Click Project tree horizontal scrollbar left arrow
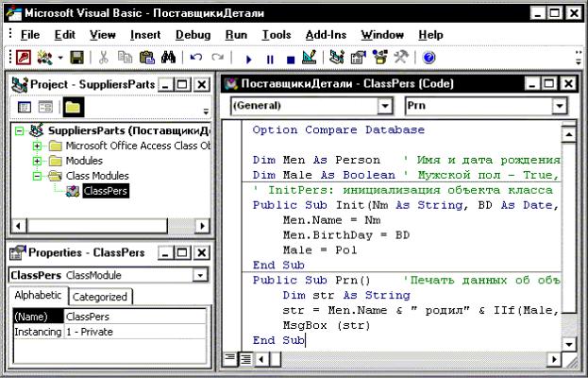This screenshot has height=378, width=588. [19, 226]
